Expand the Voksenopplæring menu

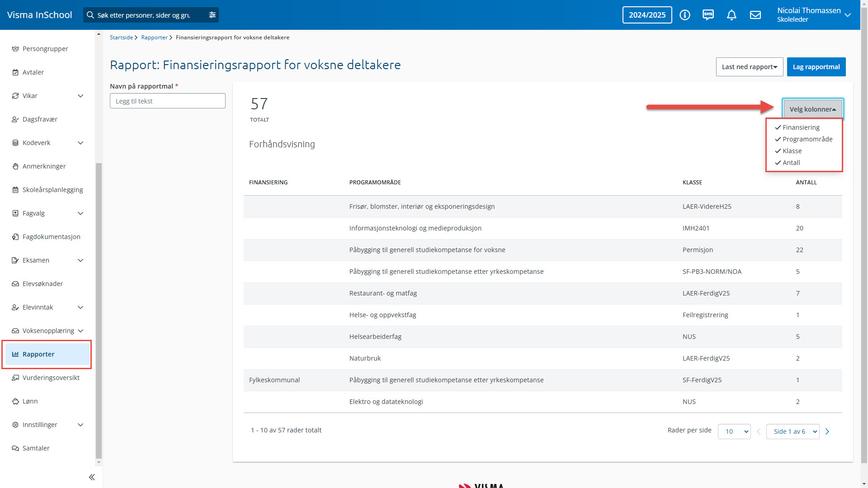pos(80,331)
